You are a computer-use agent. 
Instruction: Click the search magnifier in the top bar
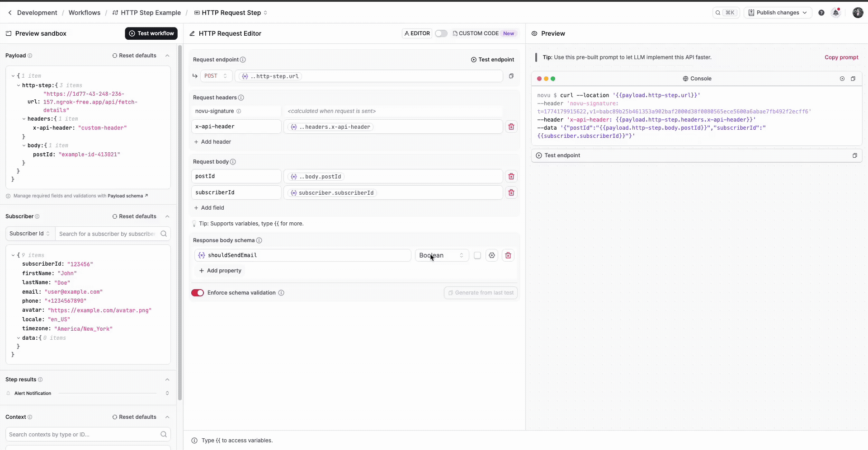pyautogui.click(x=718, y=12)
